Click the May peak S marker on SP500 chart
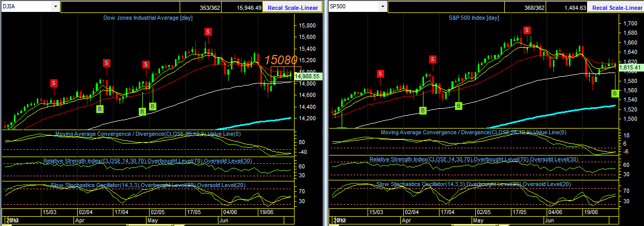The image size is (644, 226). 527,30
